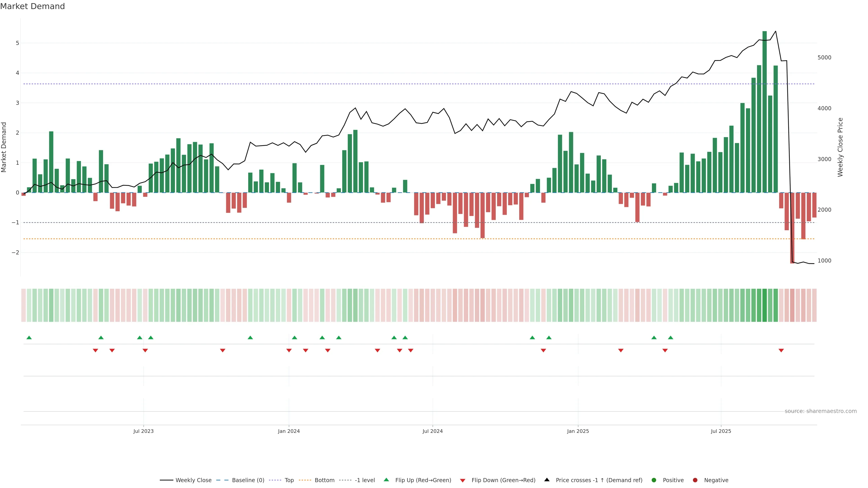
Task: Click the Jul 2025 x-axis label
Action: [721, 431]
